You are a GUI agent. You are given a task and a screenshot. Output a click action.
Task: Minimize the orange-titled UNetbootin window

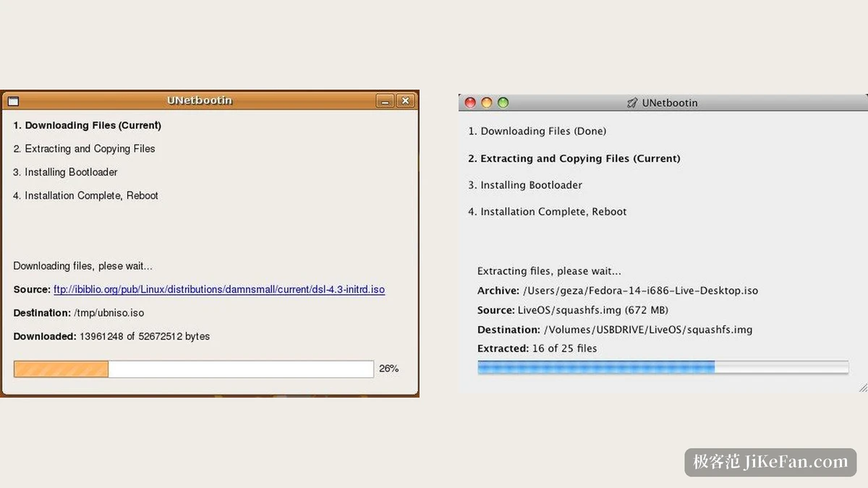386,101
